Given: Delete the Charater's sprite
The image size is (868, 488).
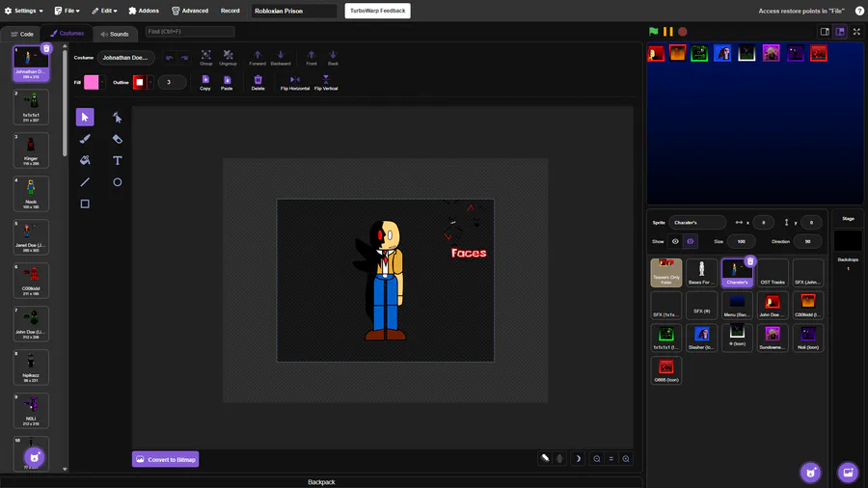Looking at the screenshot, I should [750, 261].
